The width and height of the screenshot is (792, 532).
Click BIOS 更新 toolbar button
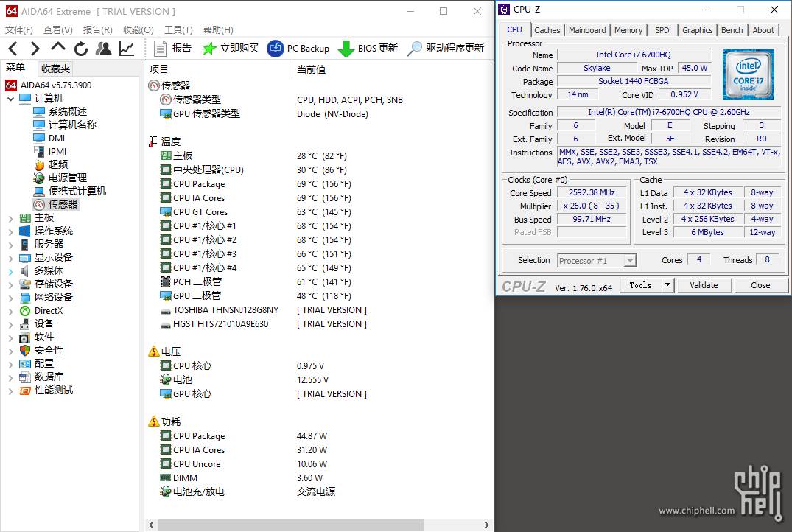tap(367, 49)
